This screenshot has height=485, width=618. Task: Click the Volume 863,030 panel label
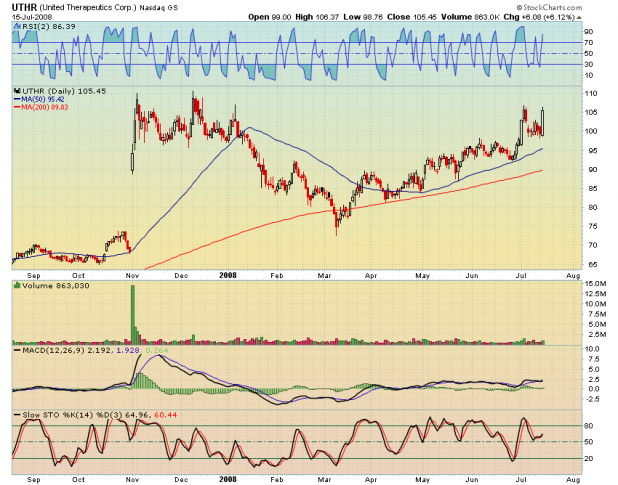coord(56,285)
